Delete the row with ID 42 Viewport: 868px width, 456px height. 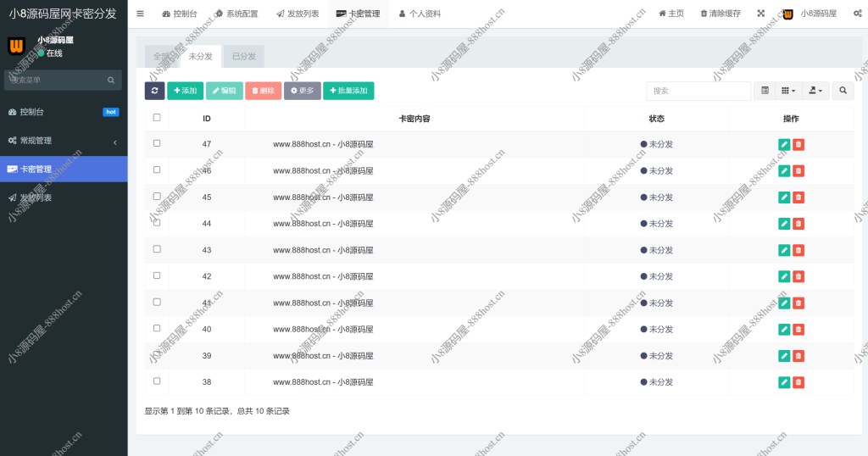[x=798, y=276]
